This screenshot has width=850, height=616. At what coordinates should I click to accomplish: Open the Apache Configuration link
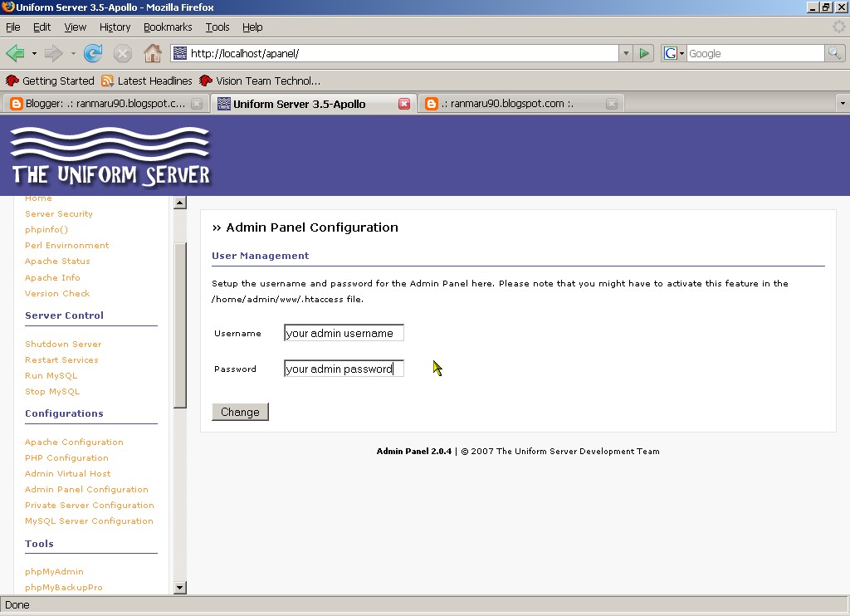[x=74, y=442]
